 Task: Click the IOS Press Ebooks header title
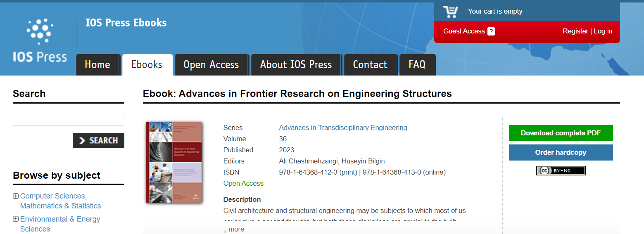[x=126, y=23]
